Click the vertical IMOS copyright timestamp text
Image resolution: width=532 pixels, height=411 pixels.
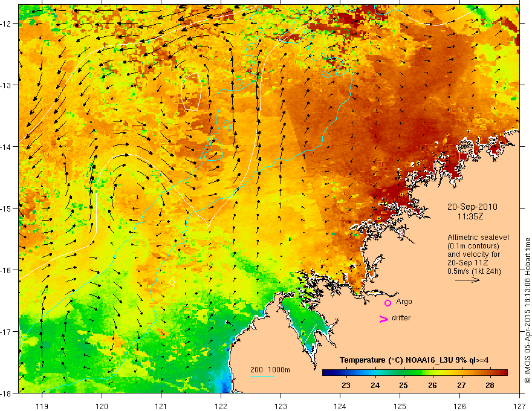(x=527, y=311)
